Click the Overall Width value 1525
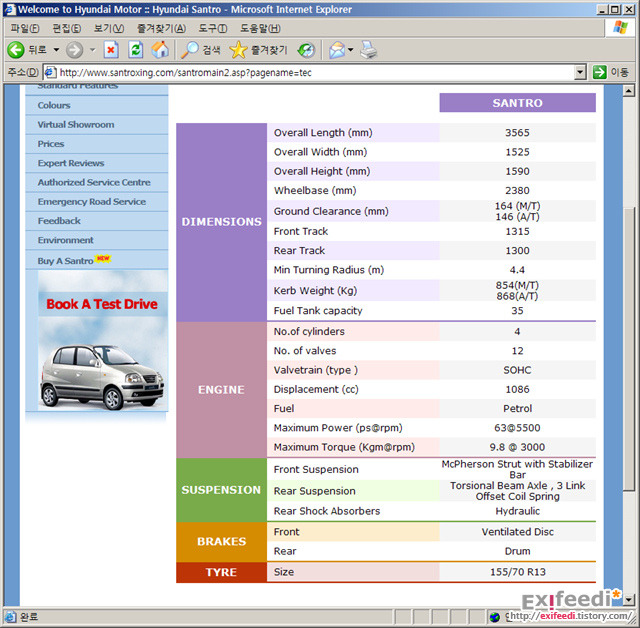The image size is (640, 628). [x=517, y=152]
